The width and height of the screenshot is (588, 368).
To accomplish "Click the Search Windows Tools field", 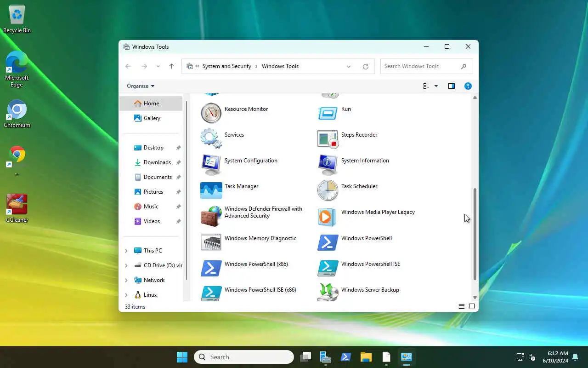I will pyautogui.click(x=426, y=66).
